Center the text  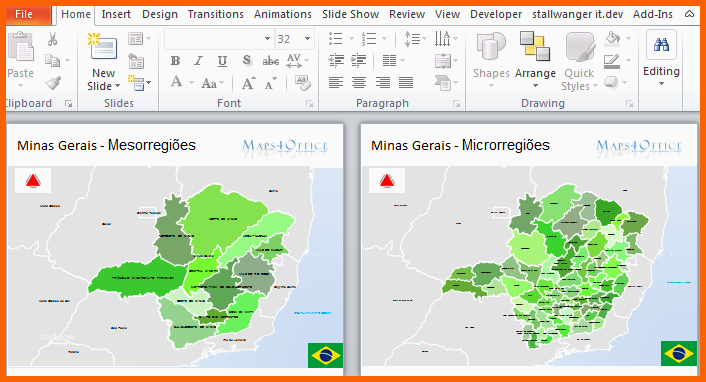(359, 82)
